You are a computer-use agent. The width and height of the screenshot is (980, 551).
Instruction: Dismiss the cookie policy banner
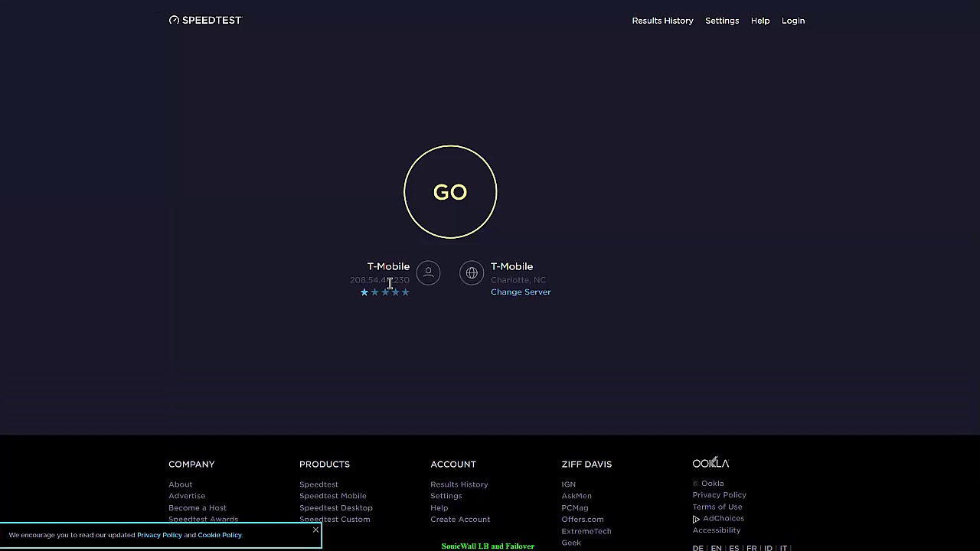point(315,530)
